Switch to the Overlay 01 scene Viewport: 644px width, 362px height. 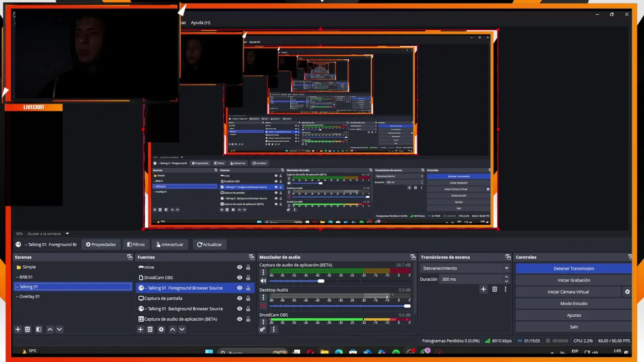pyautogui.click(x=73, y=297)
